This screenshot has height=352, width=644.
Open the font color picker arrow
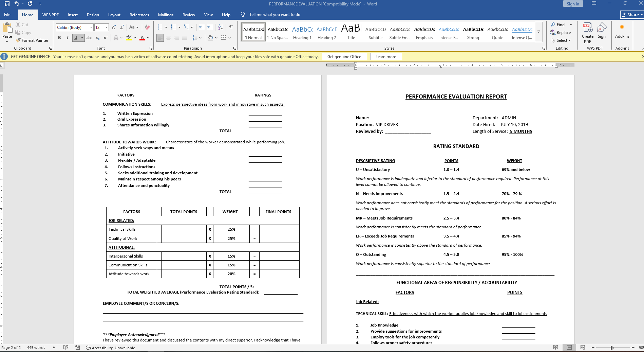(149, 38)
